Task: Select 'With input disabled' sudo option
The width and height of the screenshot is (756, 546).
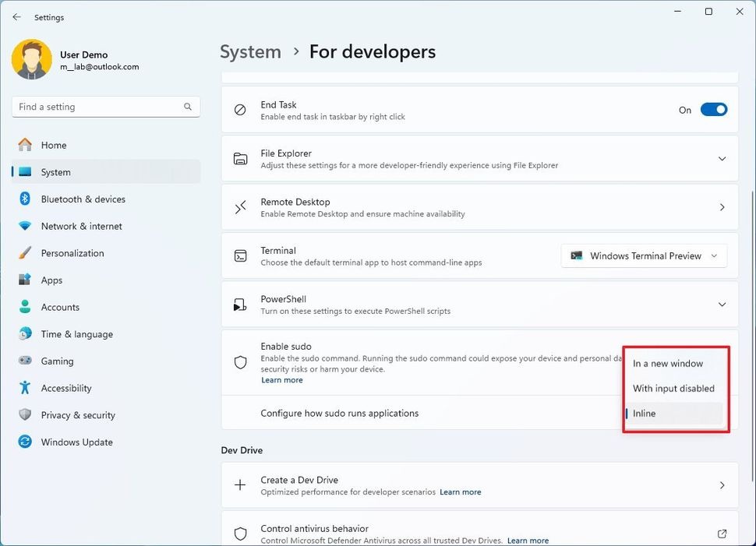Action: coord(674,389)
